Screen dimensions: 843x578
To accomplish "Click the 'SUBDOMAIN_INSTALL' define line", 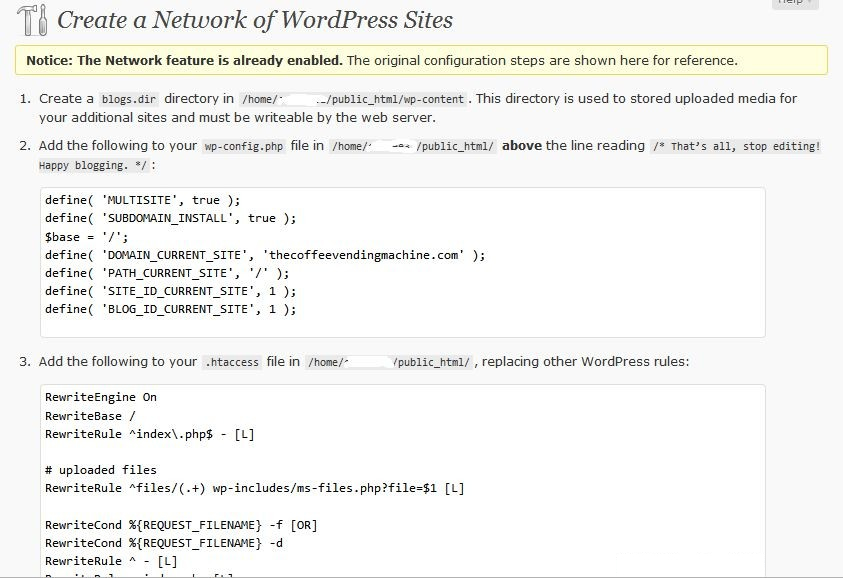I will tap(170, 218).
